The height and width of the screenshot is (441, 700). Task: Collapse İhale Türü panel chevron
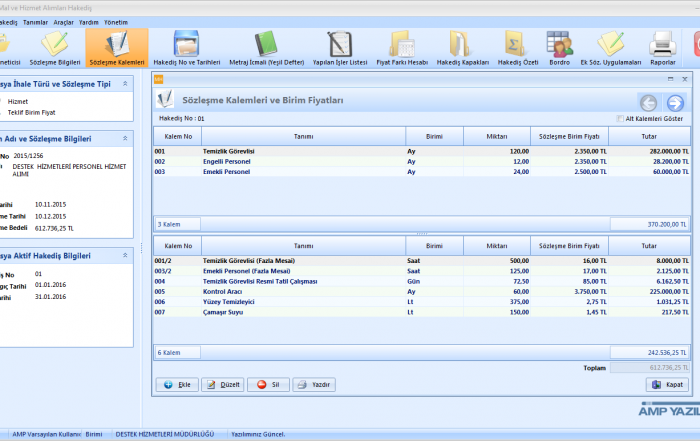point(125,83)
